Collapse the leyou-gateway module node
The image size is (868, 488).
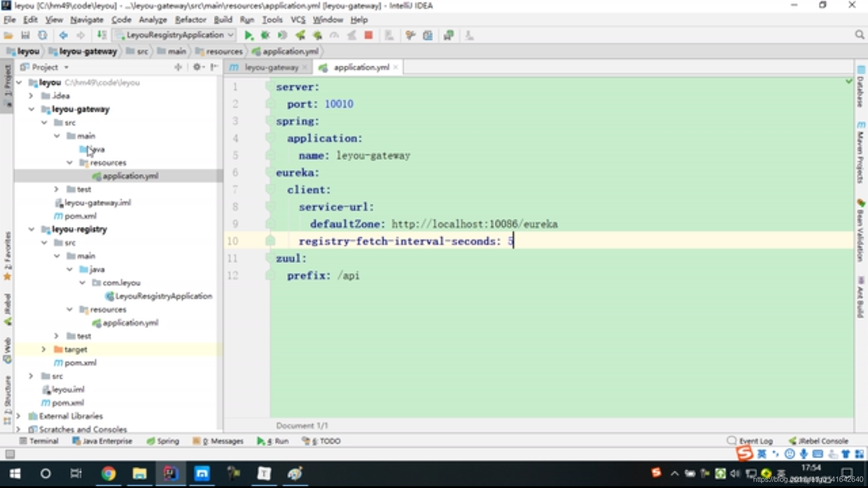31,109
